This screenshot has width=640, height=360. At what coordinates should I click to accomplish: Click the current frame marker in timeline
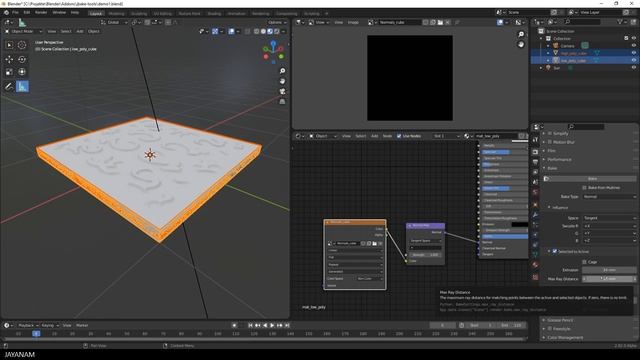36,333
